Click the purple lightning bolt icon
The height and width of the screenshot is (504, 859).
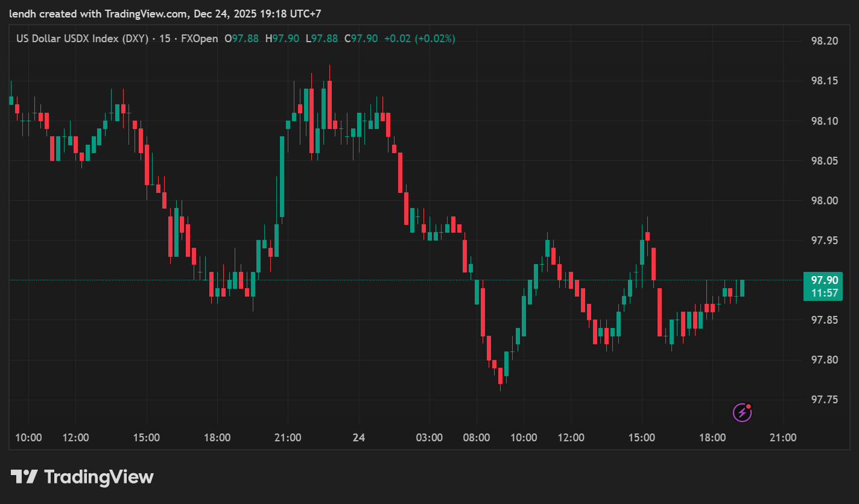point(741,412)
